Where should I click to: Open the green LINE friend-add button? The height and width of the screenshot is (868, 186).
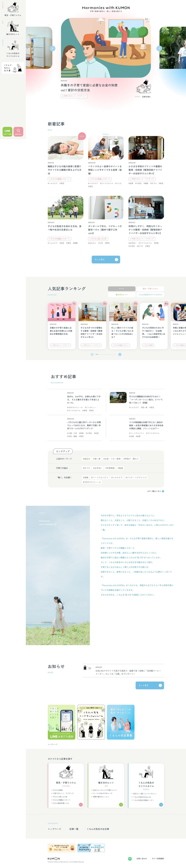[7, 131]
